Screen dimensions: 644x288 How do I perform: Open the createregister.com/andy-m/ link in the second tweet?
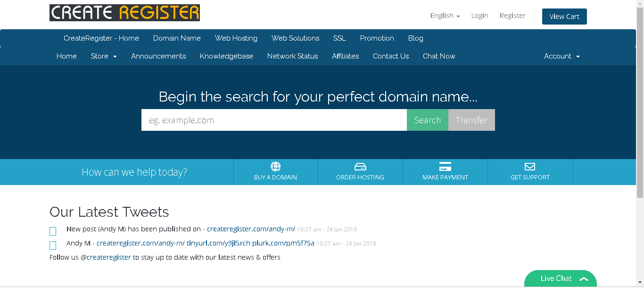140,243
